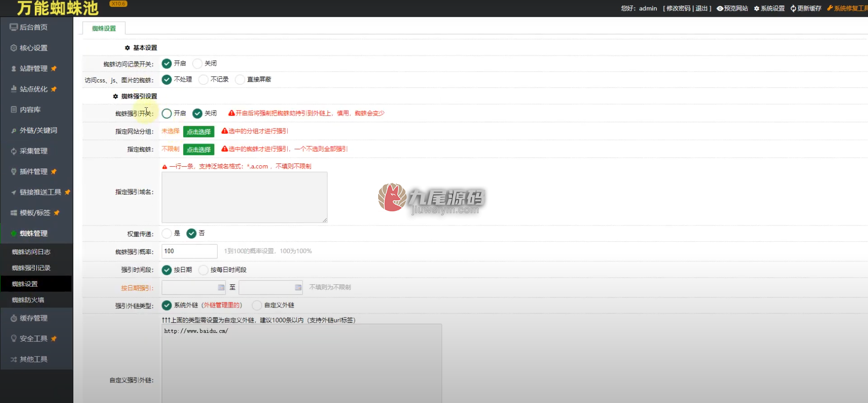Click the user icon beside 站群管理
Viewport: 868px width, 403px height.
tap(14, 68)
